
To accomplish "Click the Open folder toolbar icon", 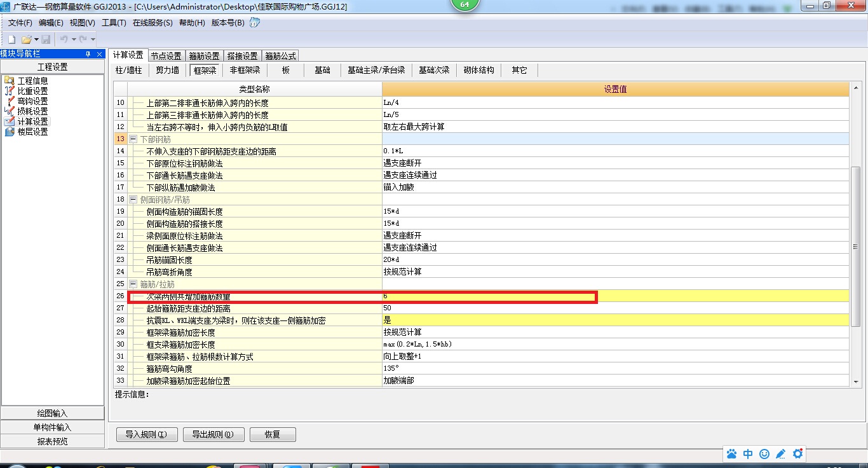I will pyautogui.click(x=26, y=39).
